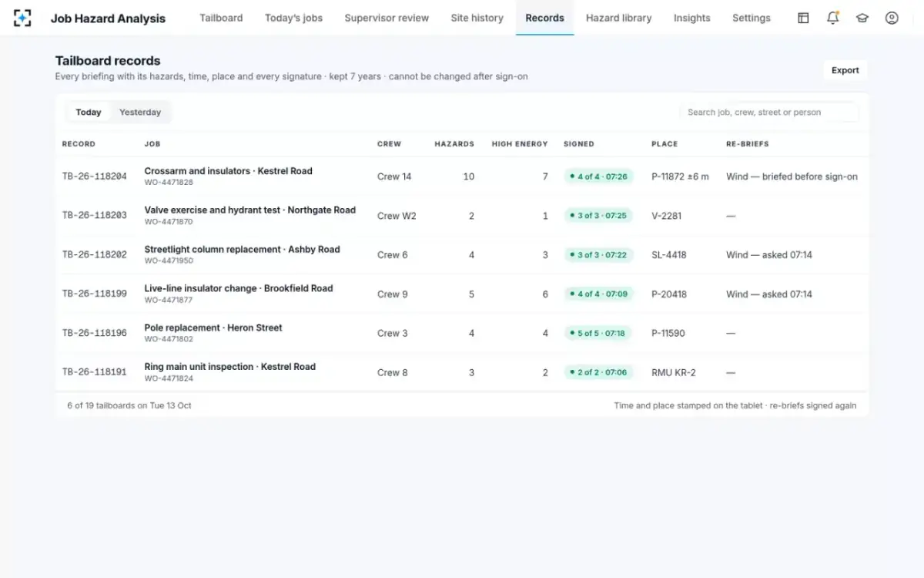Open the Valve exercise and hydrant test job

pyautogui.click(x=250, y=210)
